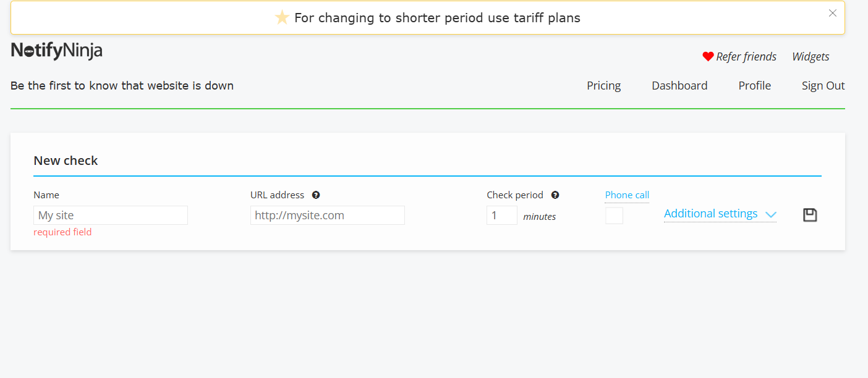Click the red heart beside Refer friends
Image resolution: width=868 pixels, height=378 pixels.
point(708,57)
